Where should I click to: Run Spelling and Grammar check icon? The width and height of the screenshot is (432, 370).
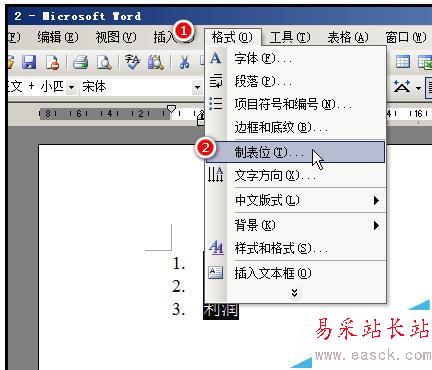coord(132,62)
